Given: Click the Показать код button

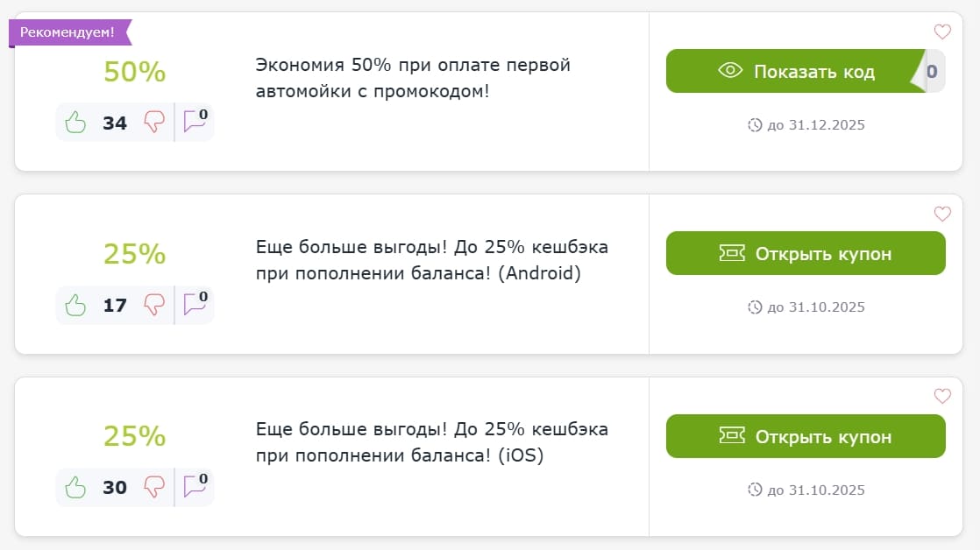Looking at the screenshot, I should point(793,71).
